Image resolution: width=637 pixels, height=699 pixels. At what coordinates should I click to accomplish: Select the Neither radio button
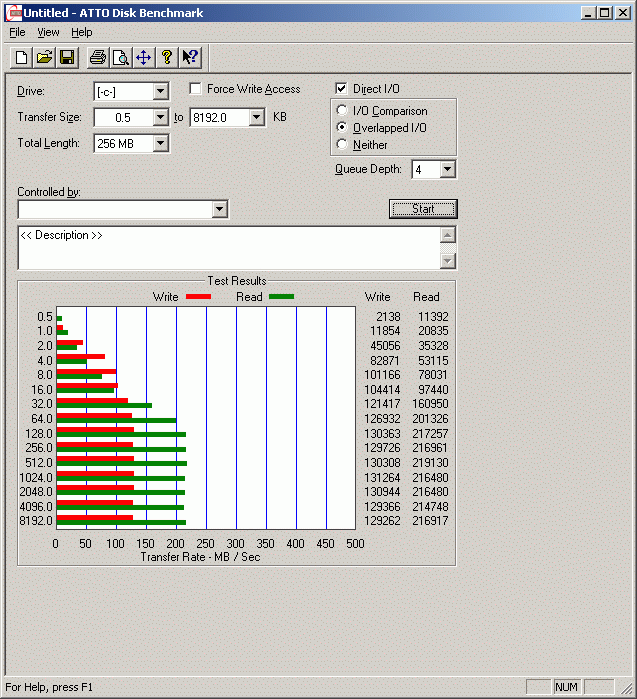click(342, 144)
